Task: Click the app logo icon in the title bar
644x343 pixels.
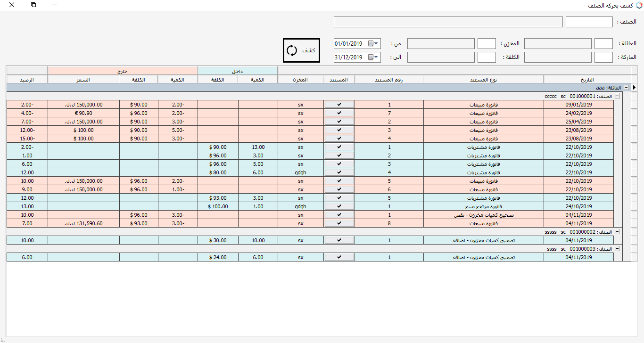Action: [x=638, y=5]
